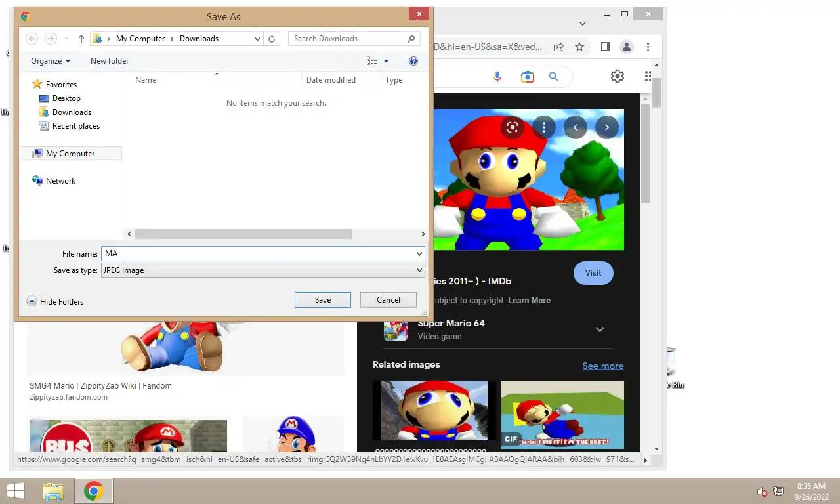
Task: Open SMG4 Mario ZippityZab Wiki result
Action: coord(100,386)
